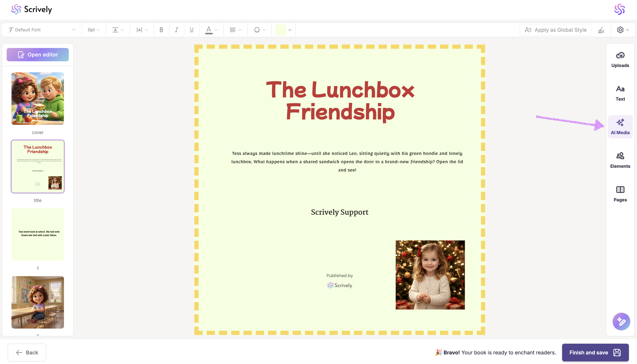637x364 pixels.
Task: Click the Back button
Action: (27, 352)
